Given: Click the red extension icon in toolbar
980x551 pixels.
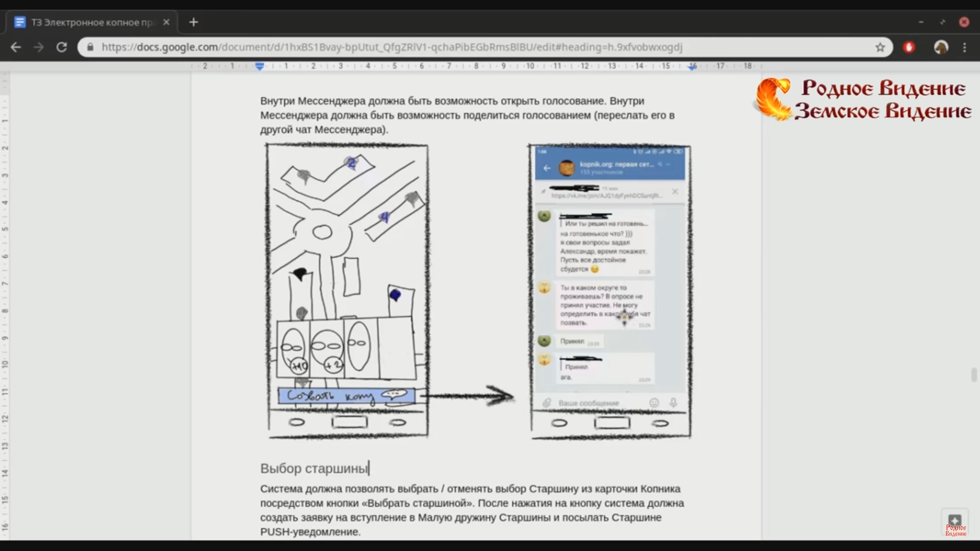Looking at the screenshot, I should tap(909, 47).
